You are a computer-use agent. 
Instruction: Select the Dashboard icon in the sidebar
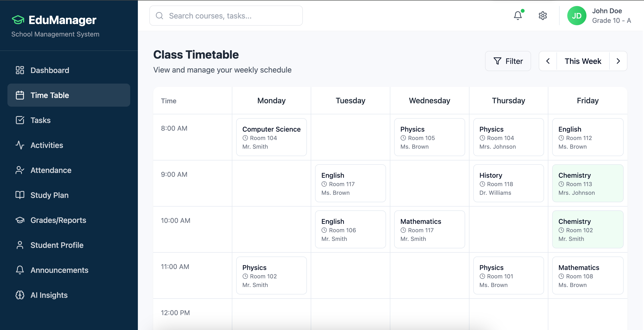coord(20,70)
